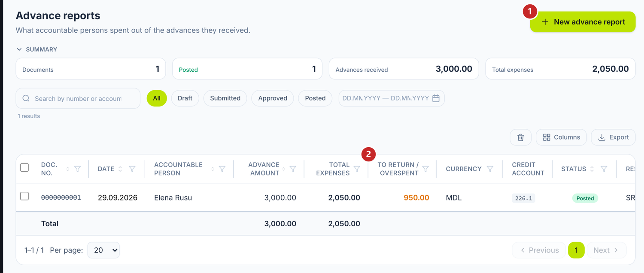Filter the Status column
644x273 pixels.
tap(604, 169)
